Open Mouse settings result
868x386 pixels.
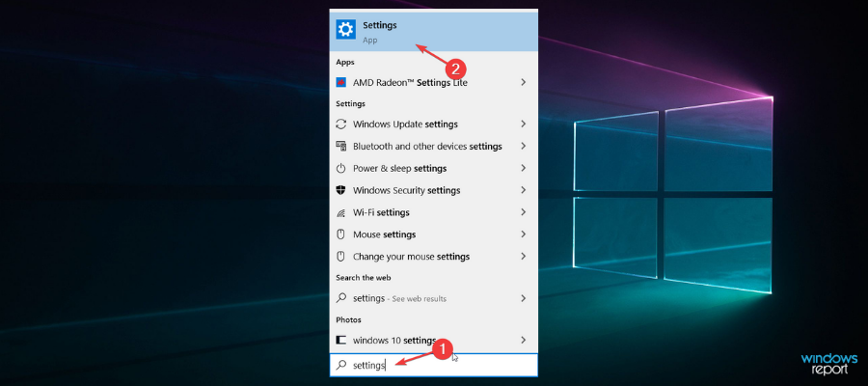[x=433, y=234]
